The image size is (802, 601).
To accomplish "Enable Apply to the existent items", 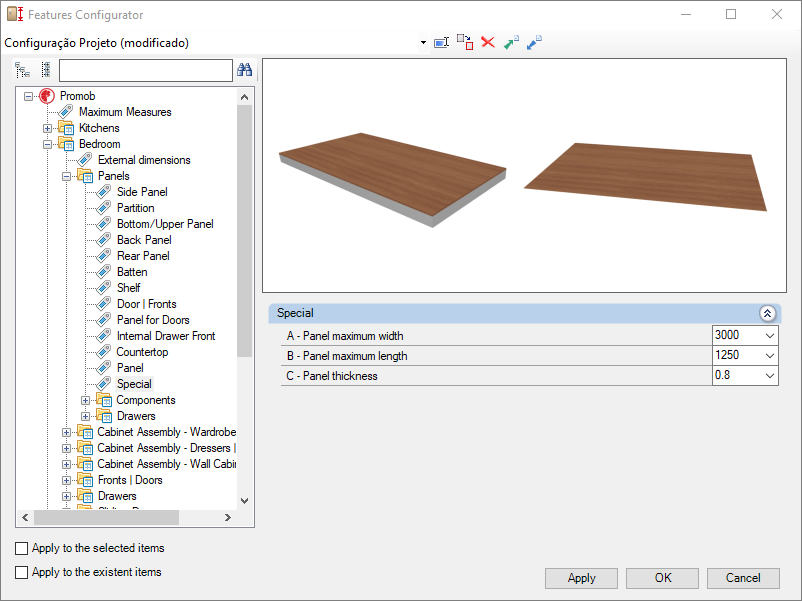I will point(21,572).
